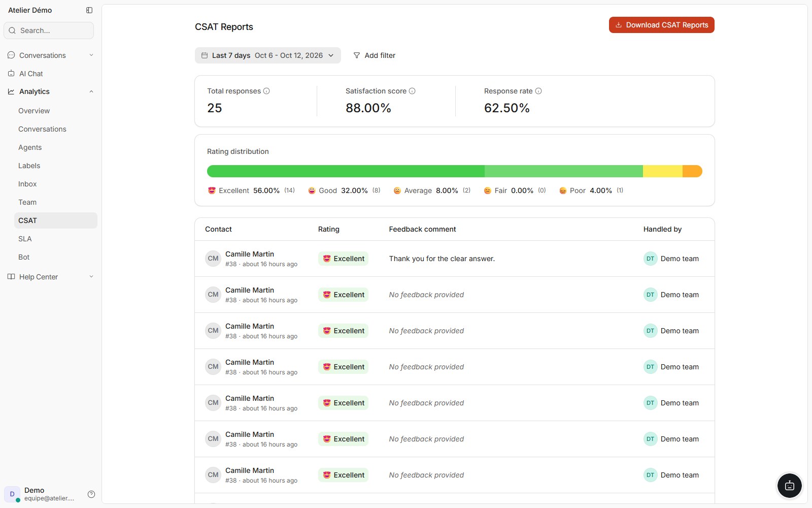812x508 pixels.
Task: Click the Analytics chart icon
Action: 11,91
